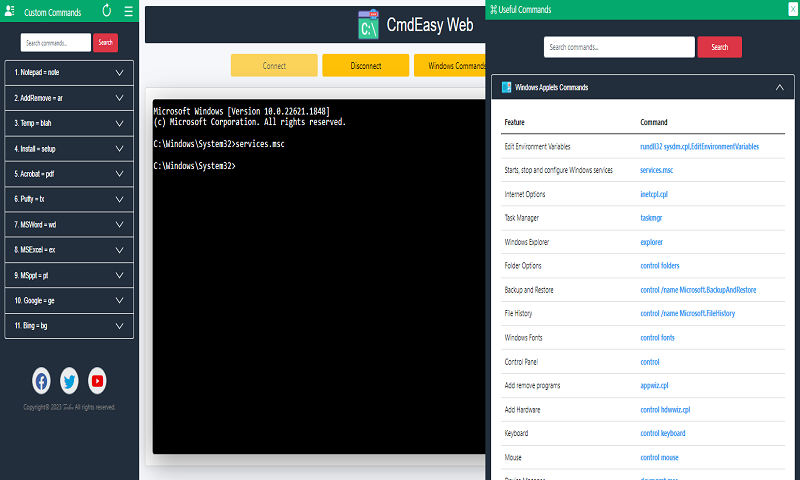800x480 pixels.
Task: Run the explorer command link
Action: [652, 242]
